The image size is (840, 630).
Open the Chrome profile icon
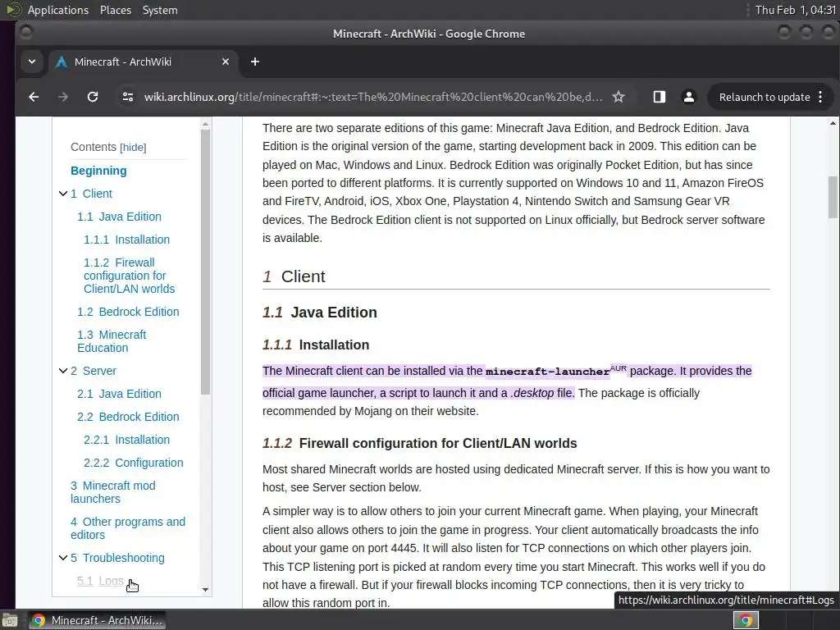click(x=689, y=97)
